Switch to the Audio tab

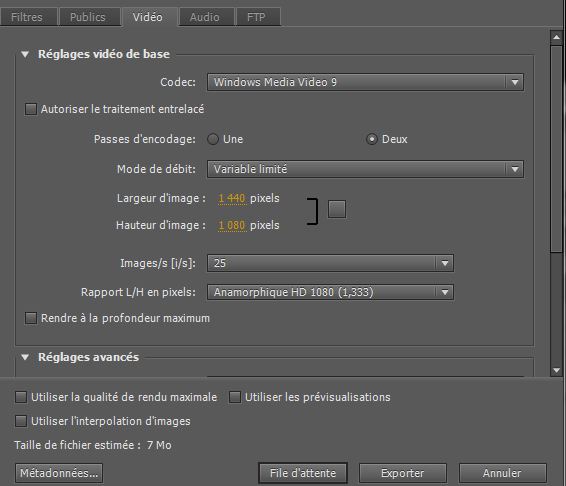click(205, 17)
